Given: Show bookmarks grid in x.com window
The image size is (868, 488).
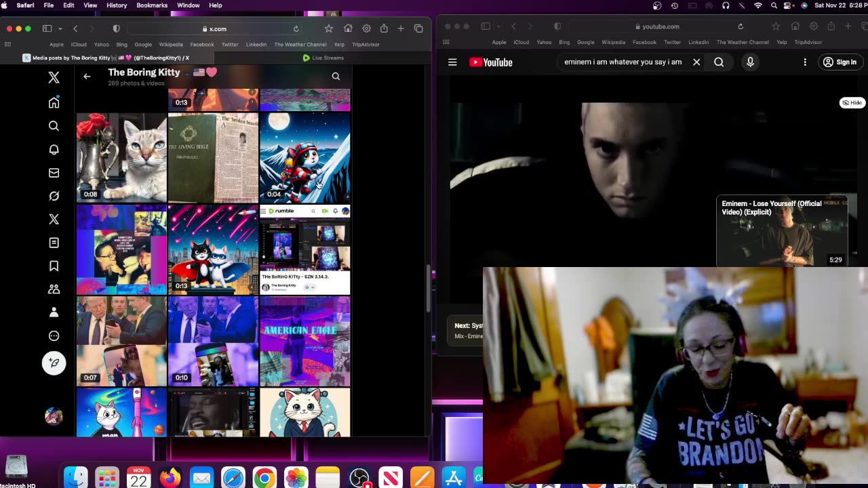Looking at the screenshot, I should (x=7, y=45).
